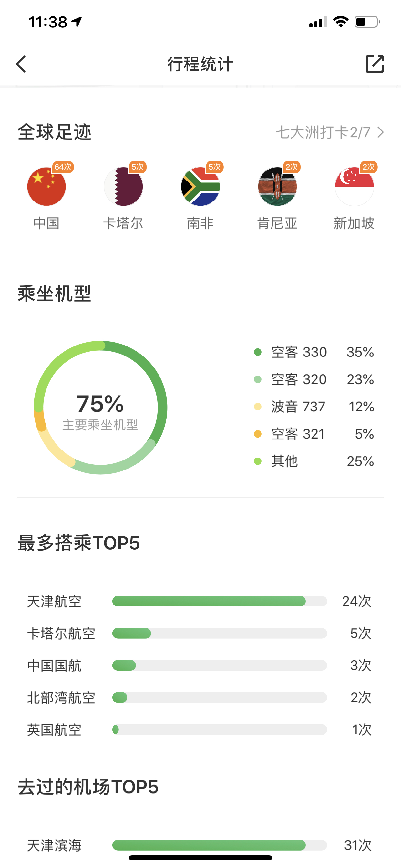This screenshot has width=401, height=868.
Task: Open the 七大洲打卡2/7 link
Action: pyautogui.click(x=330, y=132)
